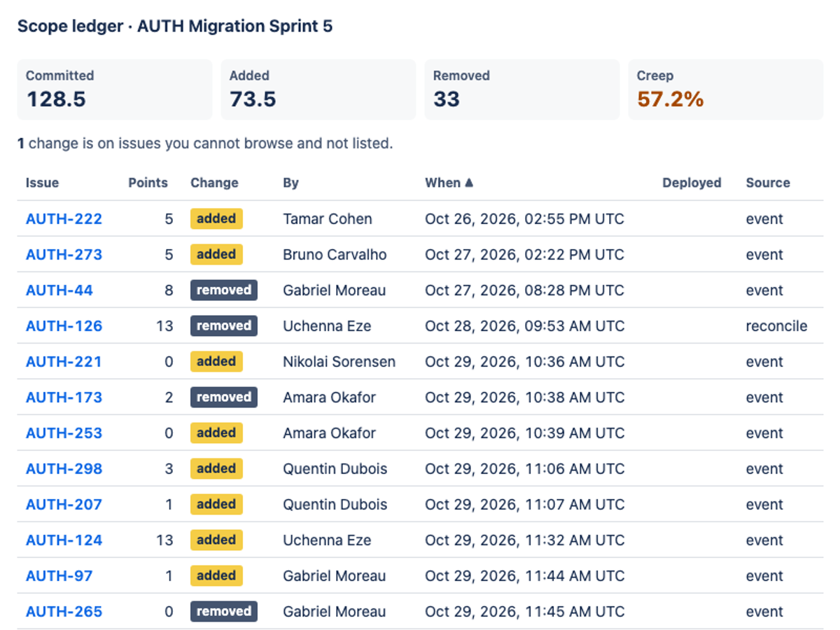Open issue AUTH-124 link
Viewport: 840px width, 630px height.
64,540
